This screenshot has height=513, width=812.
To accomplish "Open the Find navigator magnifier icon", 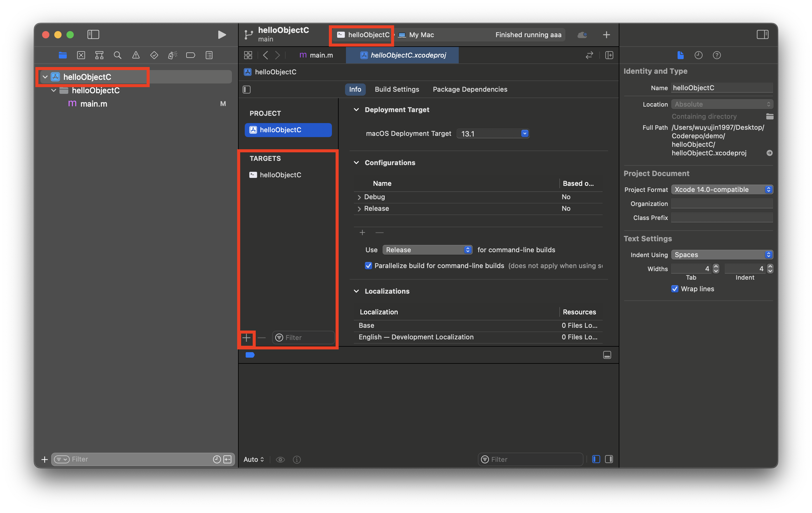I will (x=117, y=55).
